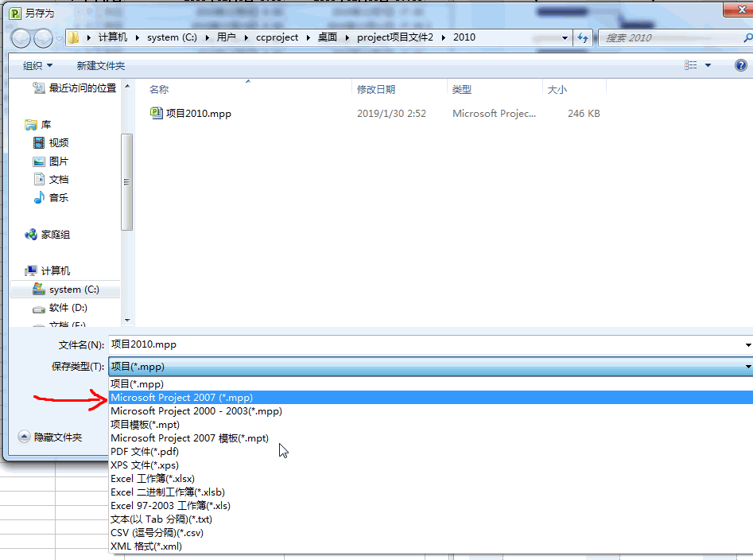Image resolution: width=753 pixels, height=560 pixels.
Task: Select 库 in the navigation pane
Action: (38, 125)
